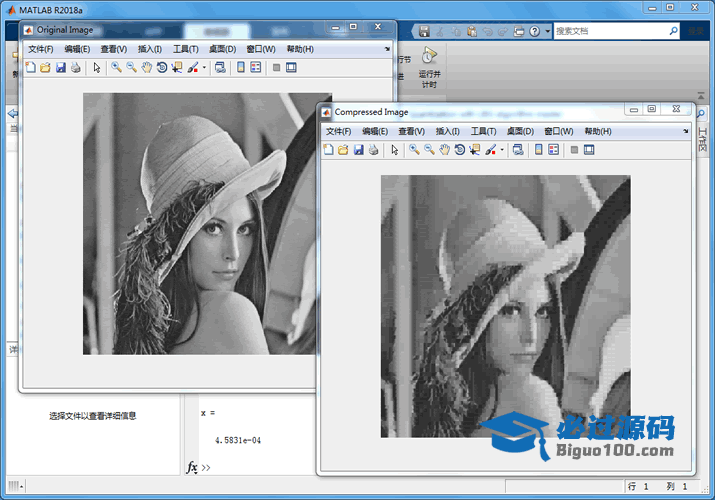Show Plot Tools in Original Image window

291,67
